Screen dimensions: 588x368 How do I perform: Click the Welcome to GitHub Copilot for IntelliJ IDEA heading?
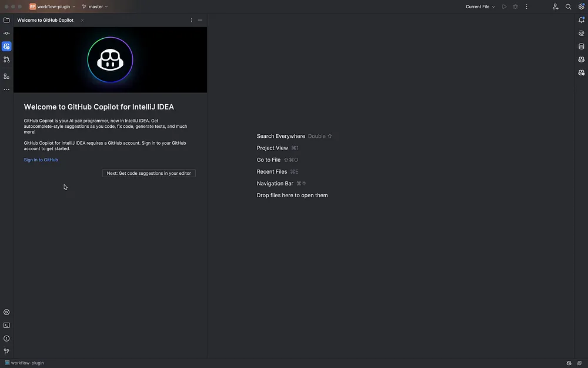pos(99,107)
